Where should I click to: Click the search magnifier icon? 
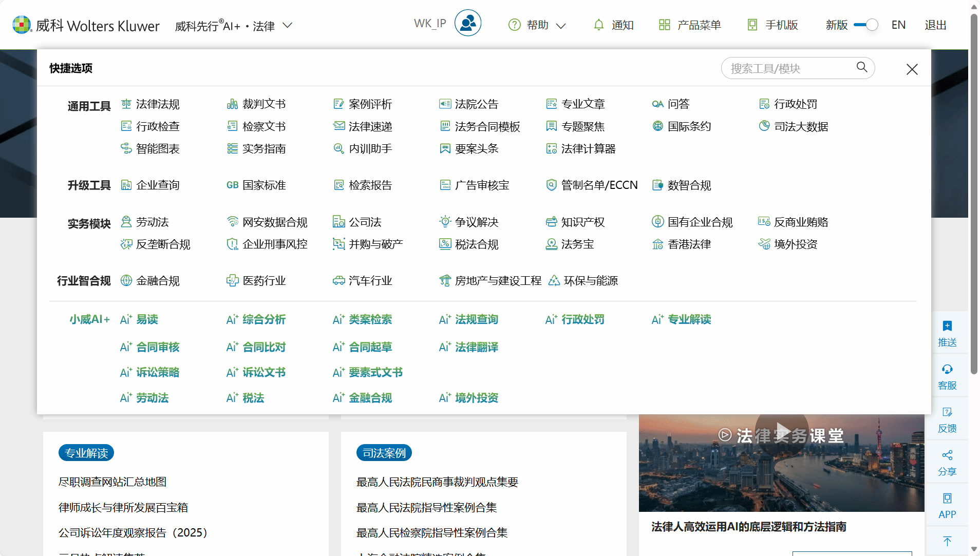(861, 67)
